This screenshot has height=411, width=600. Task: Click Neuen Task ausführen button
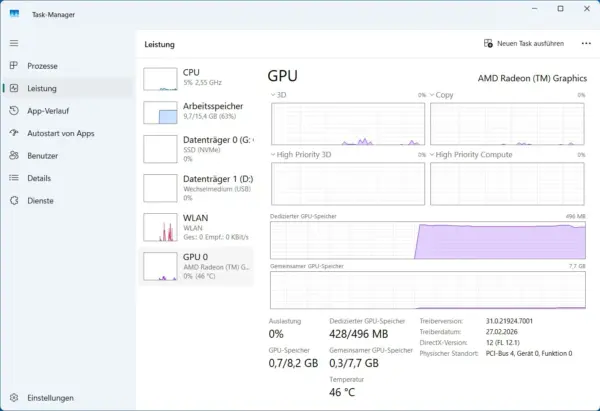click(x=524, y=43)
